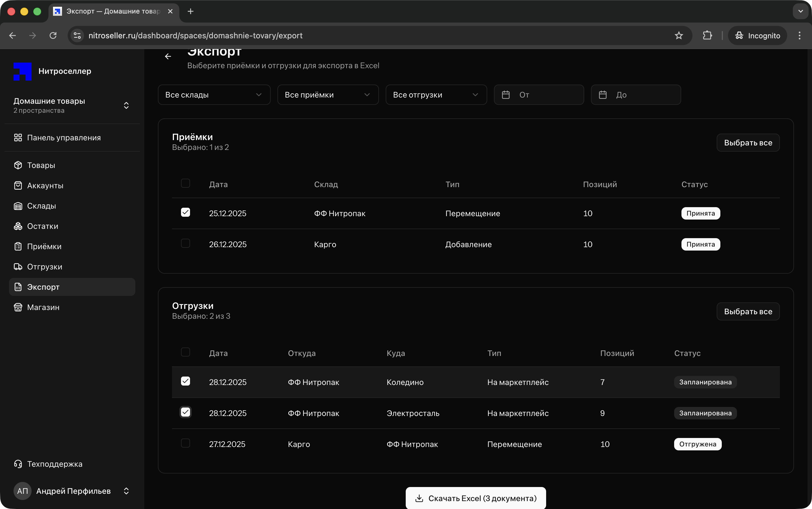Check the 26.12.2025 Карго приёмка row

point(185,244)
